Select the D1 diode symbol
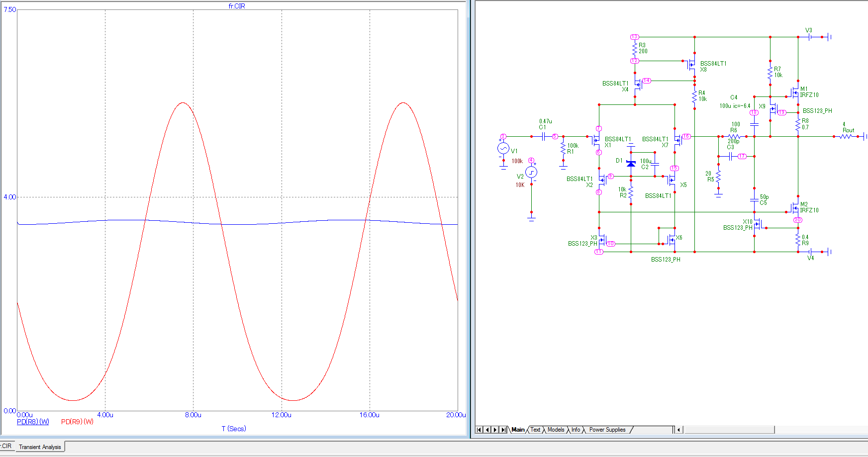The height and width of the screenshot is (457, 868). click(x=631, y=163)
